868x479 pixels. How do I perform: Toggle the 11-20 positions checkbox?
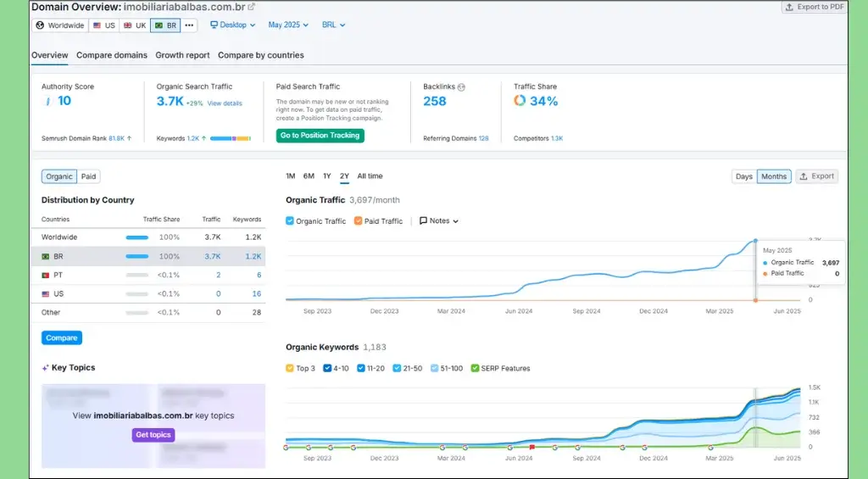click(361, 368)
